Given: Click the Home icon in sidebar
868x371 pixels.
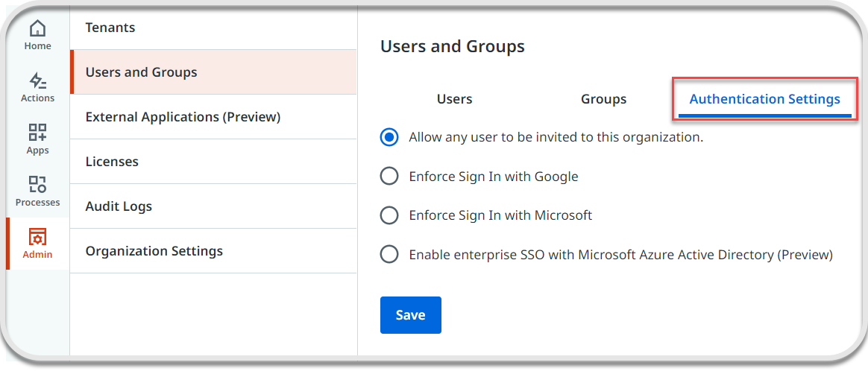Looking at the screenshot, I should coord(37,30).
